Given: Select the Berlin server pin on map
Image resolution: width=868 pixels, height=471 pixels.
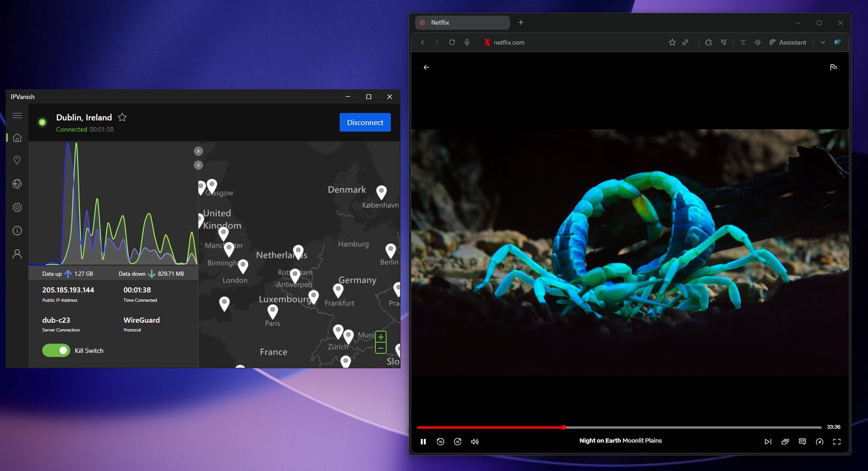Looking at the screenshot, I should (391, 250).
